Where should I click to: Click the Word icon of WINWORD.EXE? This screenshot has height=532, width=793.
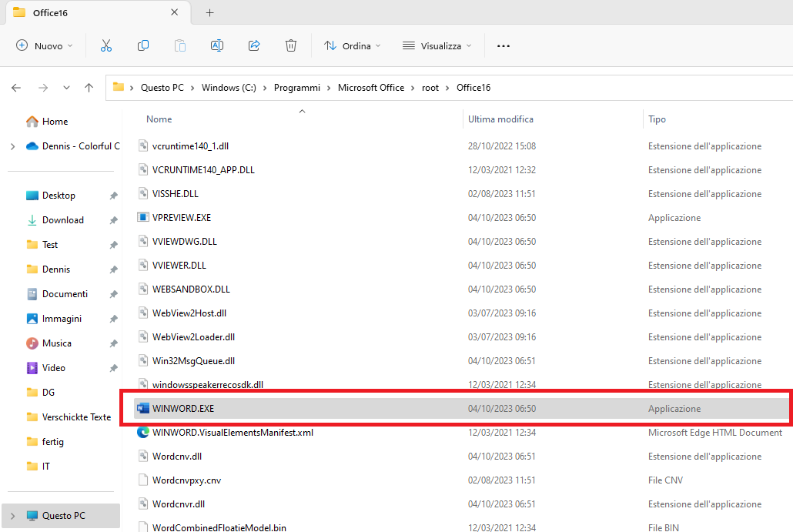(143, 408)
